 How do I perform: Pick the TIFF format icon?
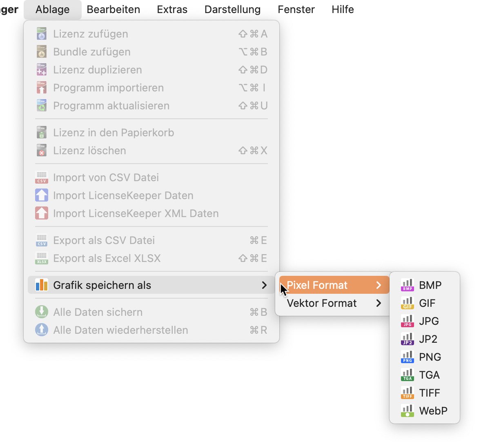407,393
